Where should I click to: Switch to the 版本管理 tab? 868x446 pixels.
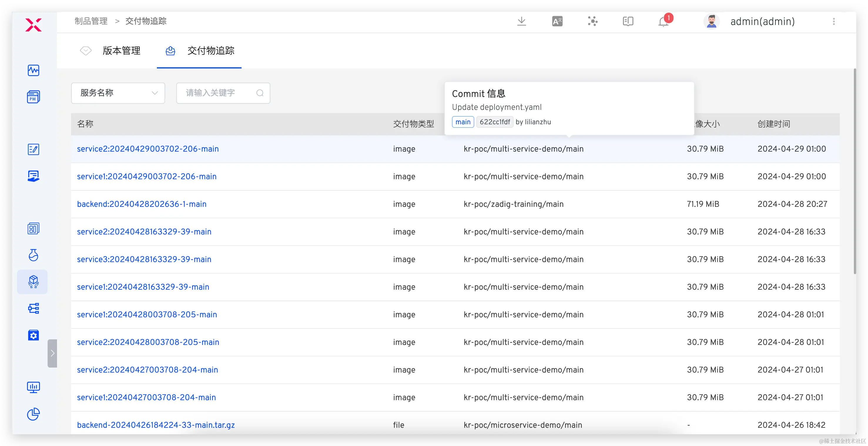click(121, 51)
